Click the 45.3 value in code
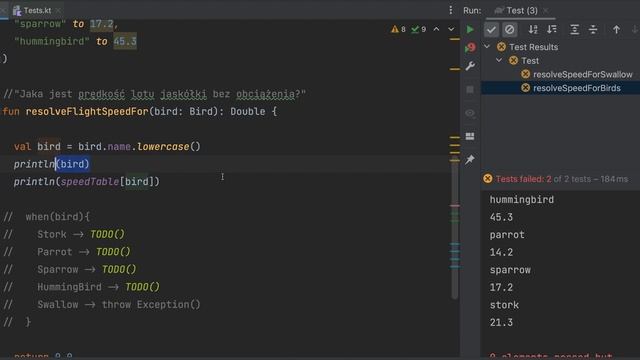The width and height of the screenshot is (640, 360). (x=125, y=41)
